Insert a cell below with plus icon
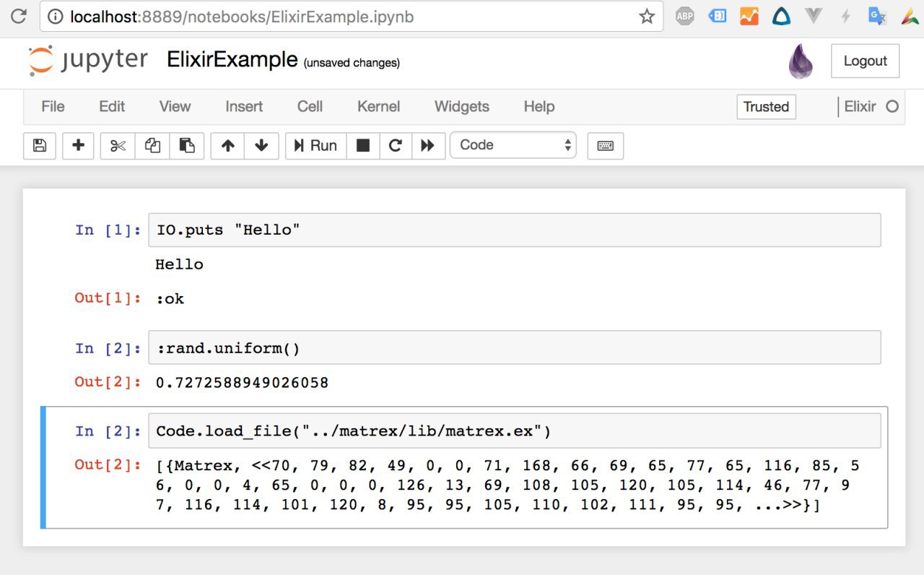This screenshot has width=924, height=575. [78, 145]
